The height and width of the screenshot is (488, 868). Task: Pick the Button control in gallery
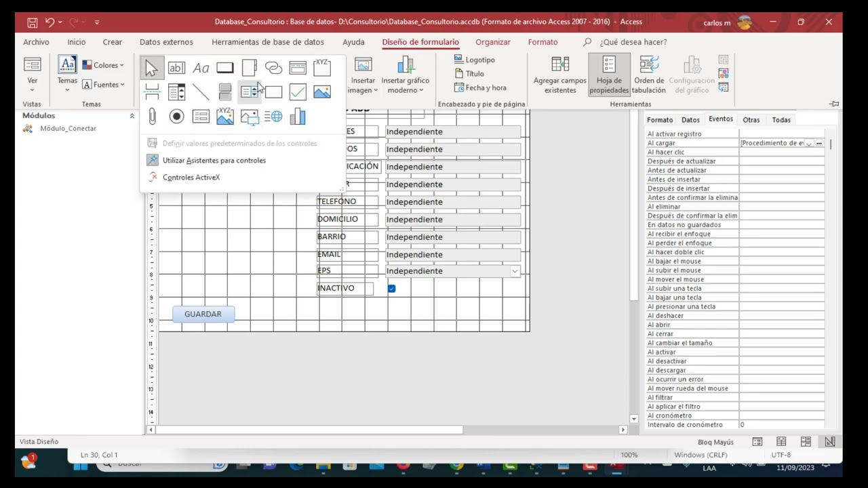(225, 68)
